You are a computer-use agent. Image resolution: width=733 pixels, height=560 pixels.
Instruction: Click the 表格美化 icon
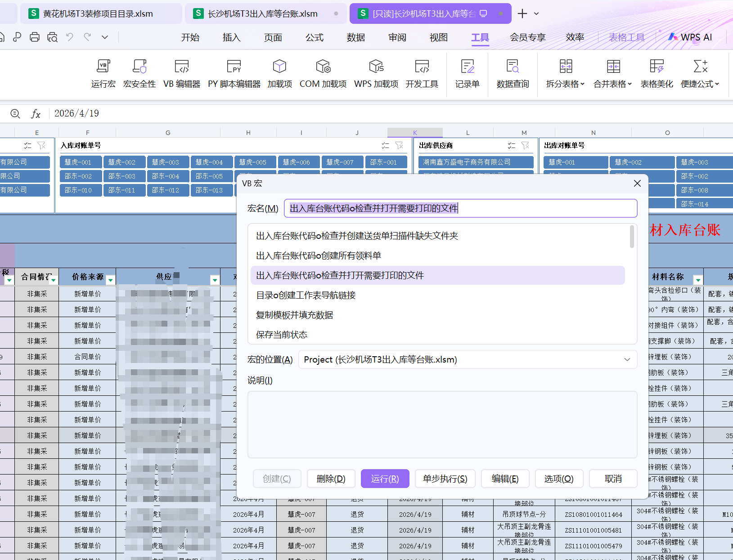pyautogui.click(x=657, y=74)
